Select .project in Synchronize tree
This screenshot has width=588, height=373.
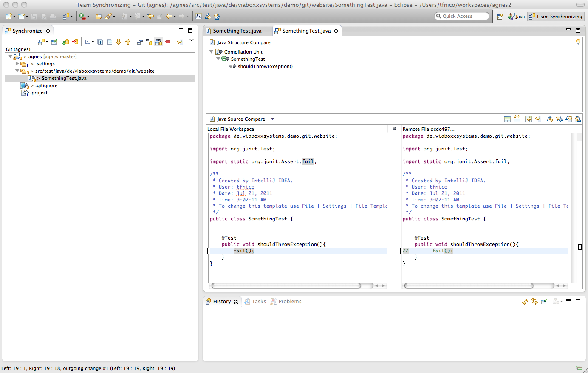[39, 93]
